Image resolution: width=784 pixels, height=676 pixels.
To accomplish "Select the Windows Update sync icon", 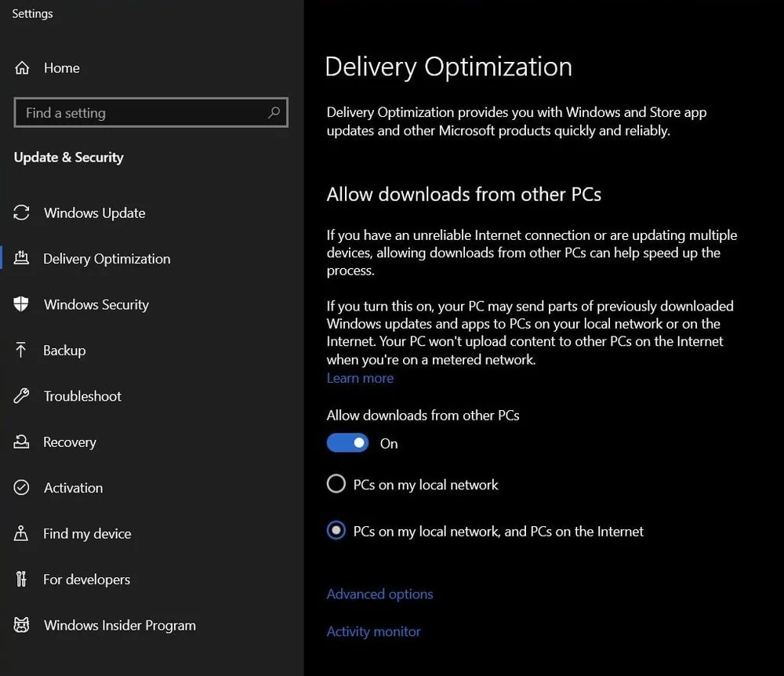I will pyautogui.click(x=20, y=213).
